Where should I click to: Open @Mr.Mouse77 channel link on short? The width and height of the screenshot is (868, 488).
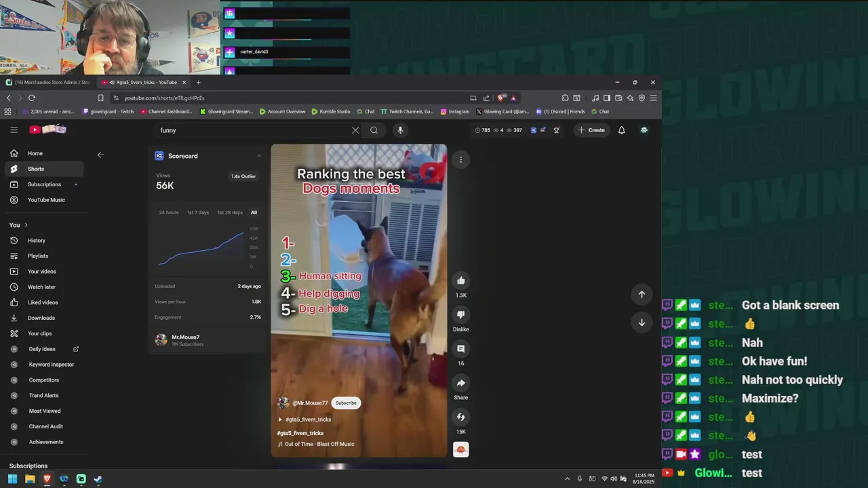click(x=310, y=403)
